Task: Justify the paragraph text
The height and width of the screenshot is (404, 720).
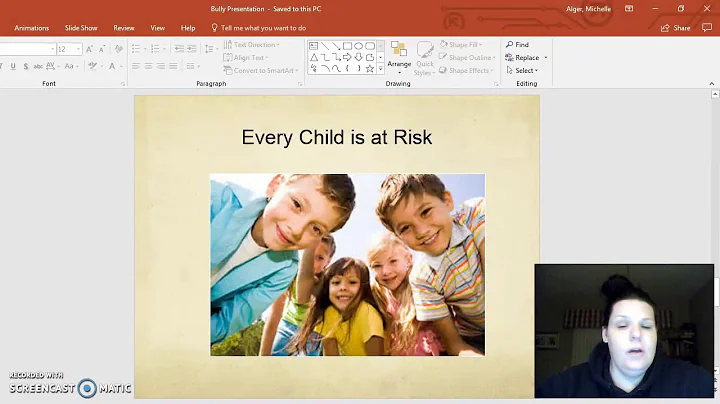Action: [x=173, y=66]
